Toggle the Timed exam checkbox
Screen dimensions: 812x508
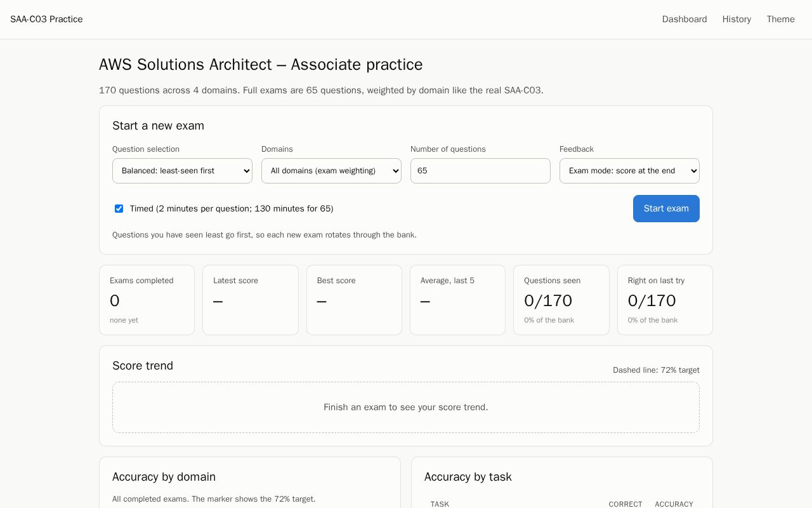pyautogui.click(x=119, y=208)
